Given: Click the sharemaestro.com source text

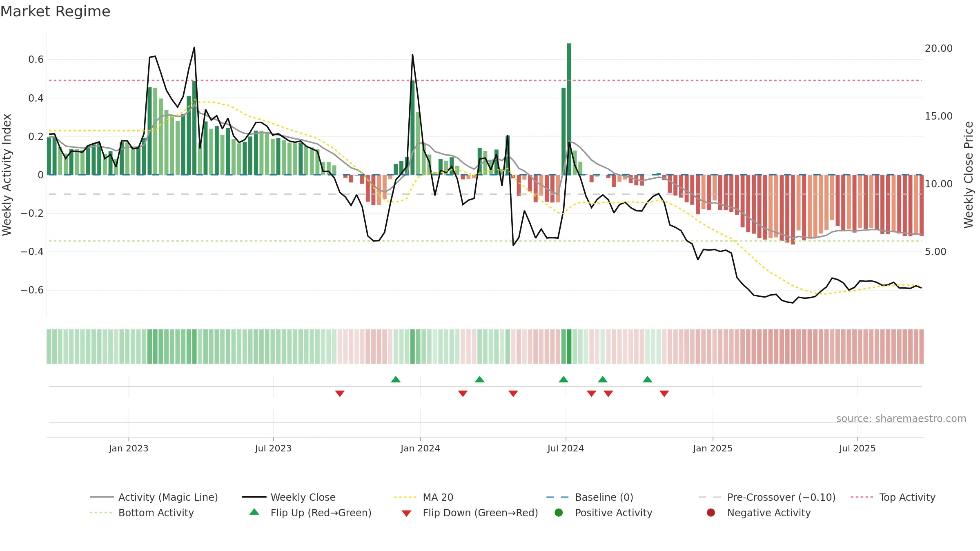Looking at the screenshot, I should [x=901, y=419].
